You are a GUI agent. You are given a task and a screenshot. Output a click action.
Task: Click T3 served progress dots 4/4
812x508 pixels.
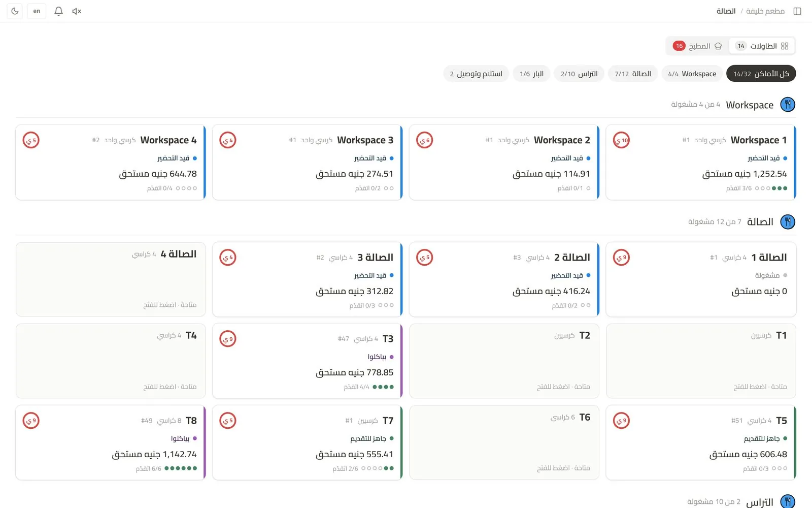point(383,387)
